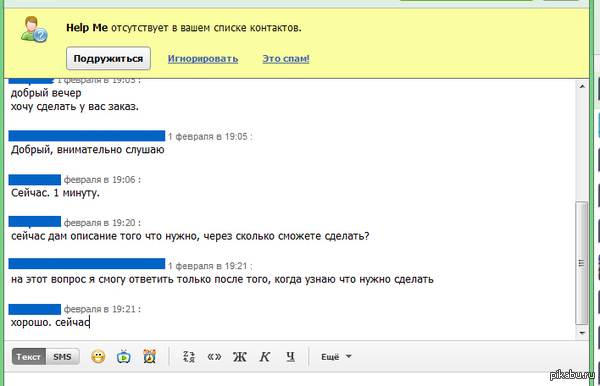Toggle underline Ч formatting
Image resolution: width=600 pixels, height=386 pixels.
290,357
